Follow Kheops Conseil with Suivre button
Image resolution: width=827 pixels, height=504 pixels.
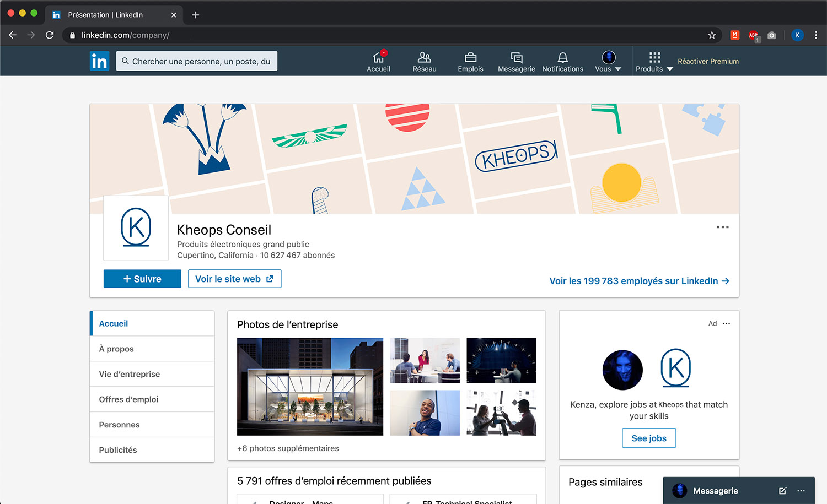[142, 279]
